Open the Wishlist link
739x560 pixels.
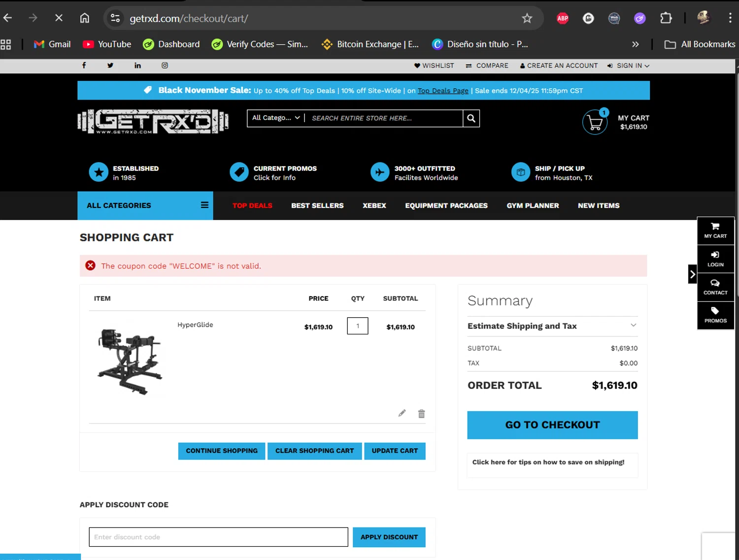(434, 66)
